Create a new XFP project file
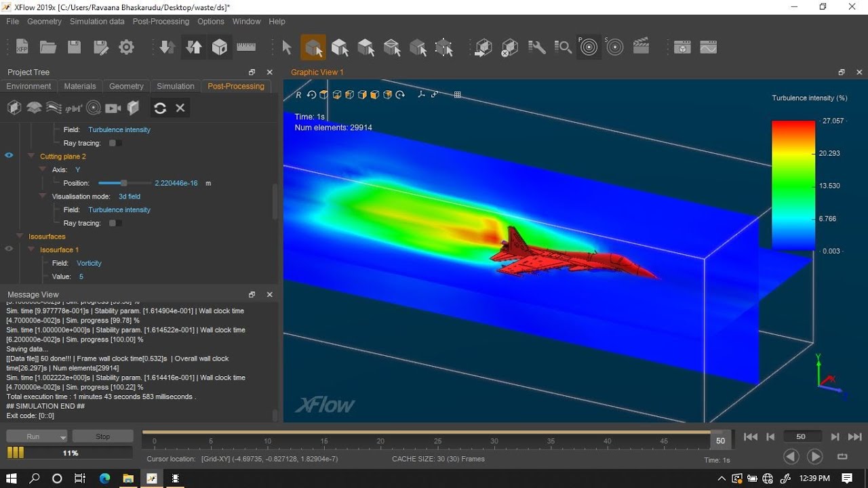The height and width of the screenshot is (488, 868). coord(22,47)
